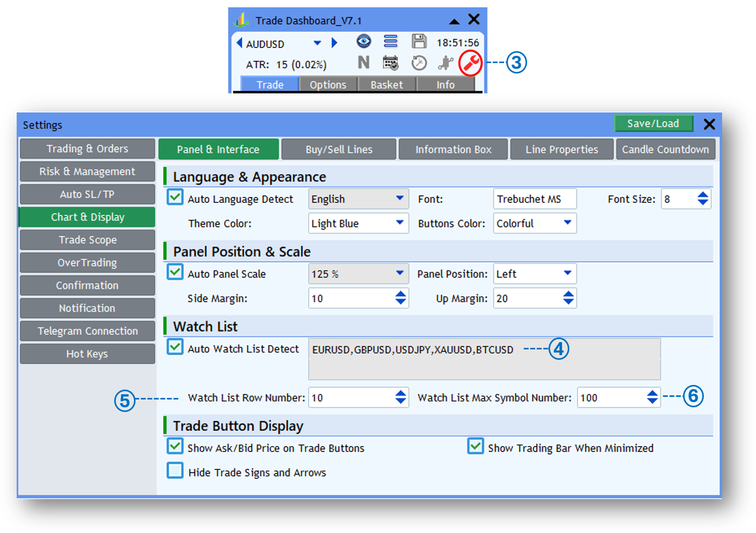Toggle Show Trading Bar When Minimized
This screenshot has height=533, width=756.
475,446
